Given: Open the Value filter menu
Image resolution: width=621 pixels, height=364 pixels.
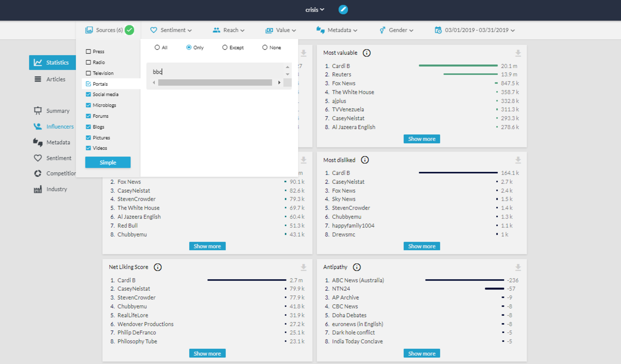Looking at the screenshot, I should point(280,30).
